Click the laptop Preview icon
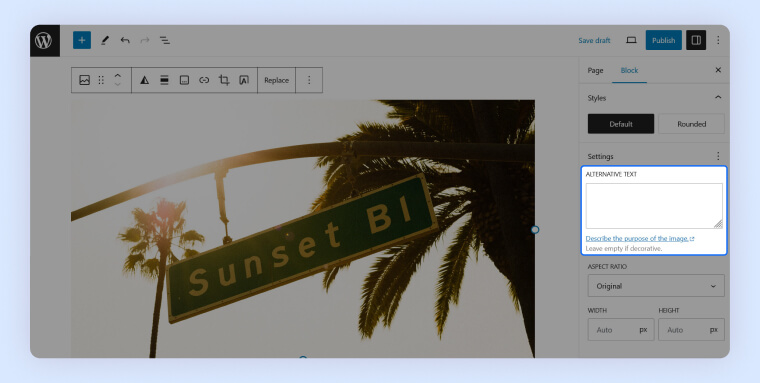 coord(631,40)
